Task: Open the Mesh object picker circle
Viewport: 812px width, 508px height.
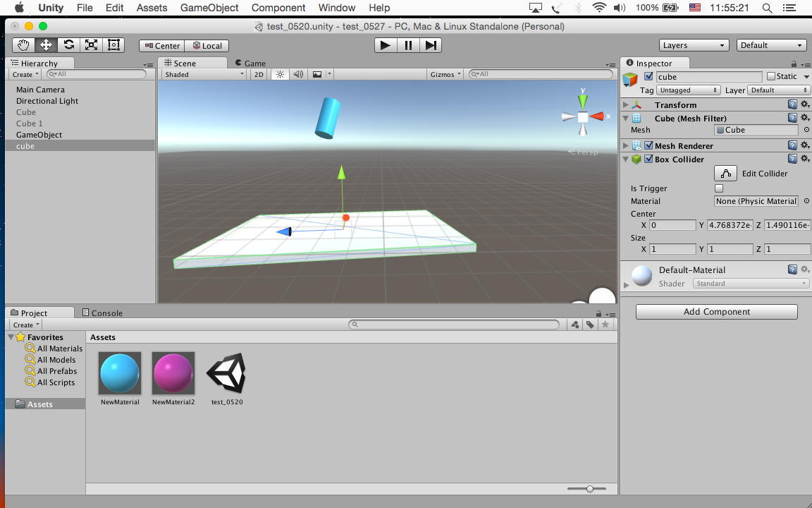Action: pos(806,130)
